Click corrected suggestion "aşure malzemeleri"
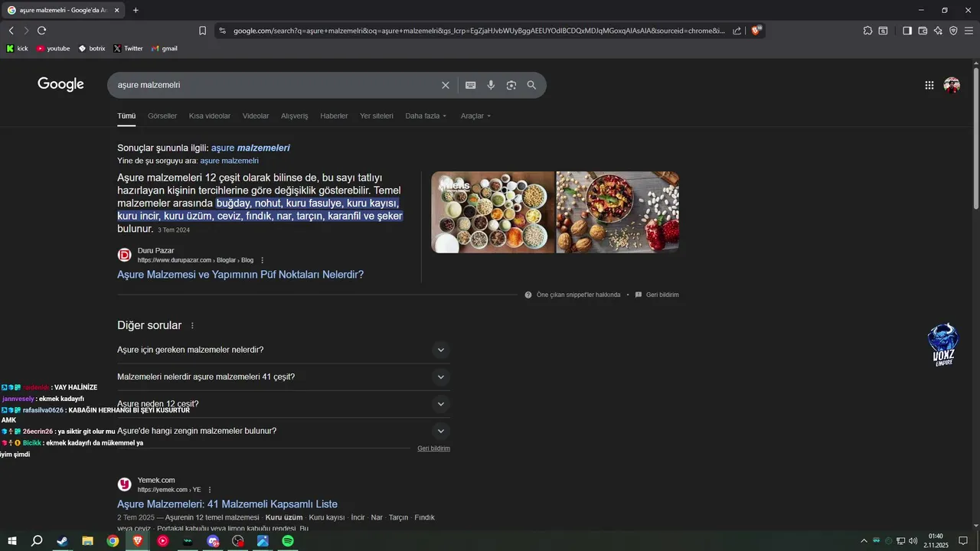 pos(250,148)
